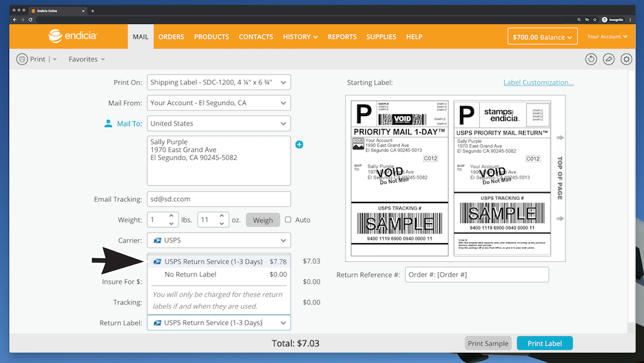Click the Print Label button
The height and width of the screenshot is (363, 644).
point(545,343)
